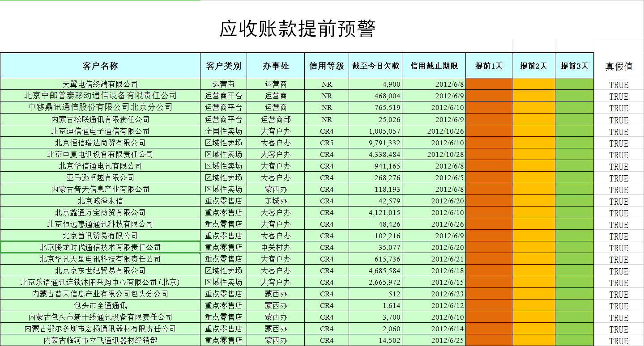Select the 天翼电信终端有限公司 cell
Image resolution: width=644 pixels, height=346 pixels.
tap(99, 84)
